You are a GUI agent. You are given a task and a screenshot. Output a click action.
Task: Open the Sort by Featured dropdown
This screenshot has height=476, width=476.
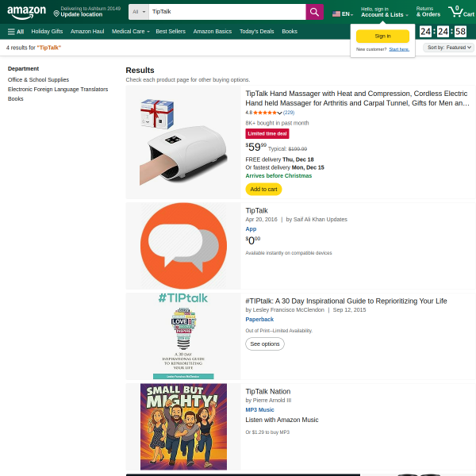click(448, 48)
